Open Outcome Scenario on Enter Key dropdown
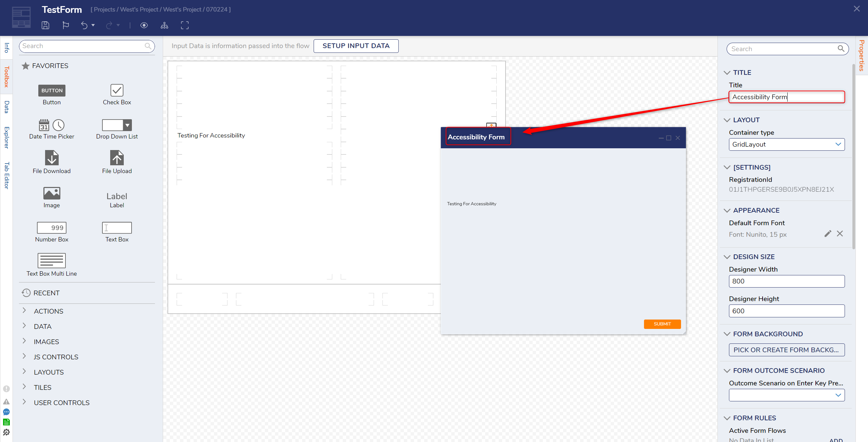 [787, 395]
